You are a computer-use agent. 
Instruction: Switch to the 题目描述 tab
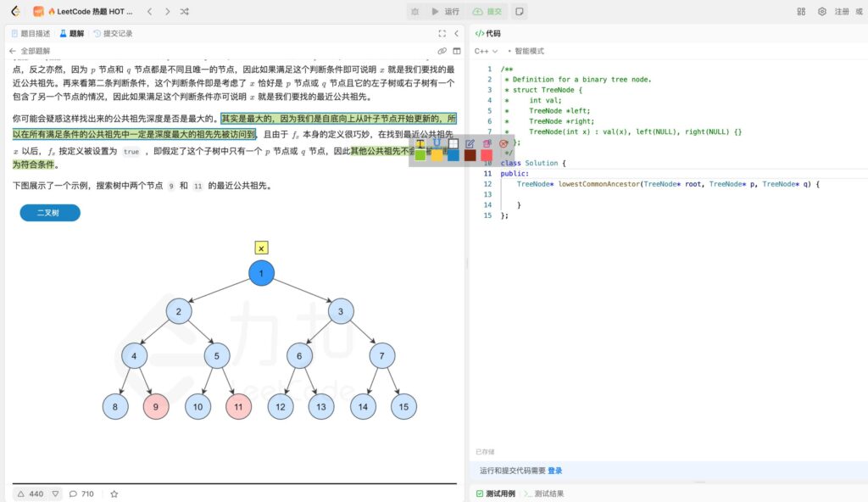[x=31, y=33]
